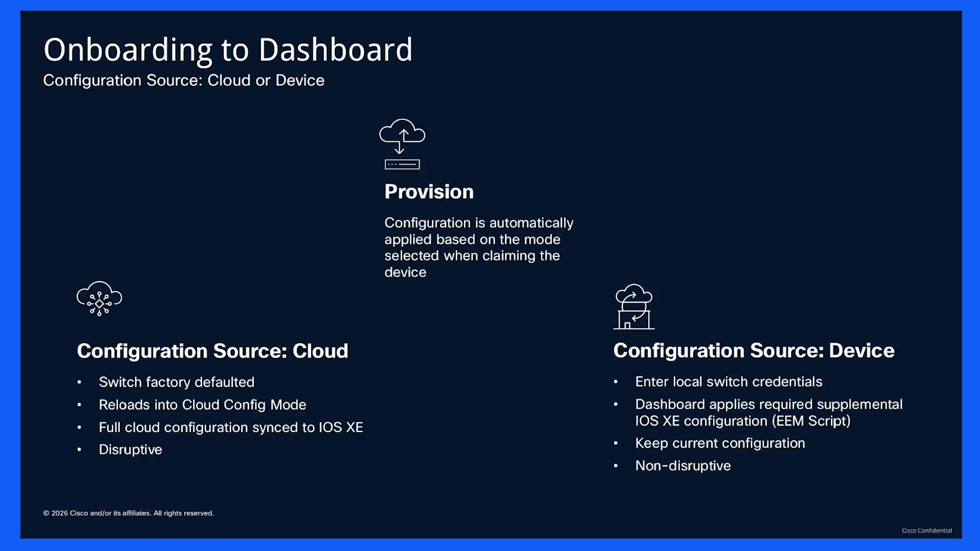Select "Full cloud configuration synced to IOS XE"
Viewport: 980px width, 551px height.
coord(231,427)
